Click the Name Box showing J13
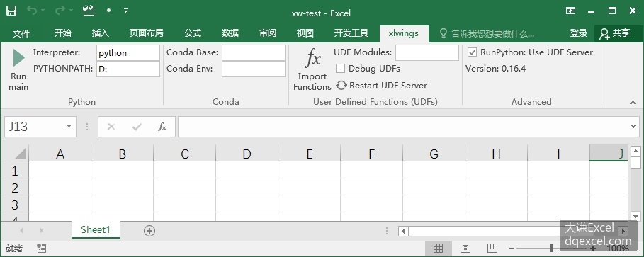The width and height of the screenshot is (644, 257). pos(34,127)
